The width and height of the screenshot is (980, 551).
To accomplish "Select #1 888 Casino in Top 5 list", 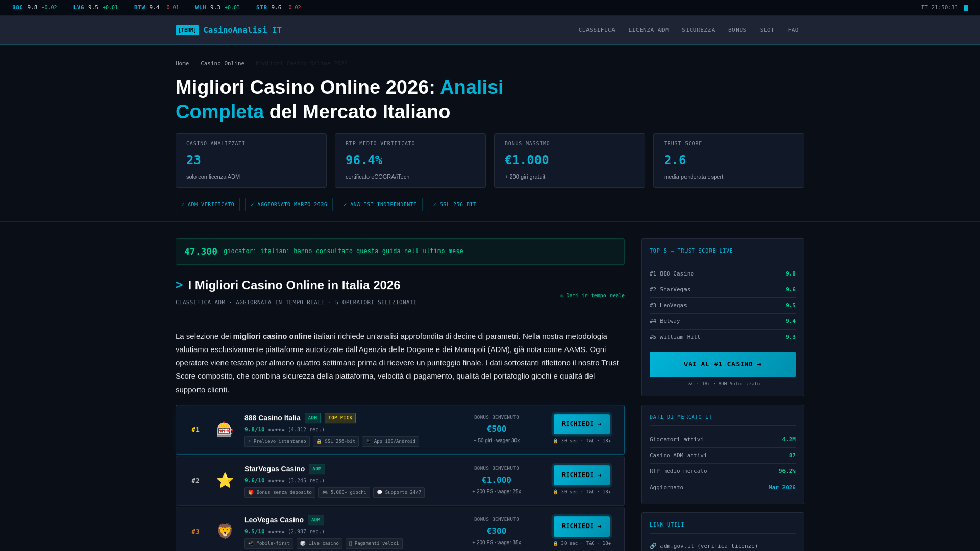I will point(722,274).
